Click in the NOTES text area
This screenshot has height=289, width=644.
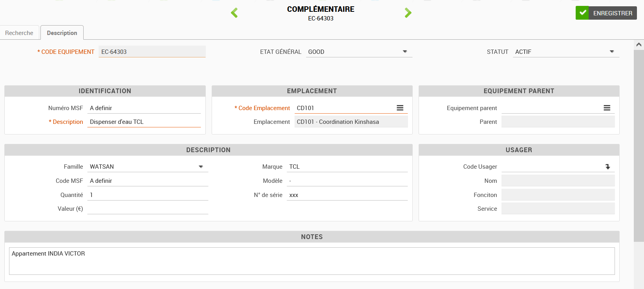312,261
